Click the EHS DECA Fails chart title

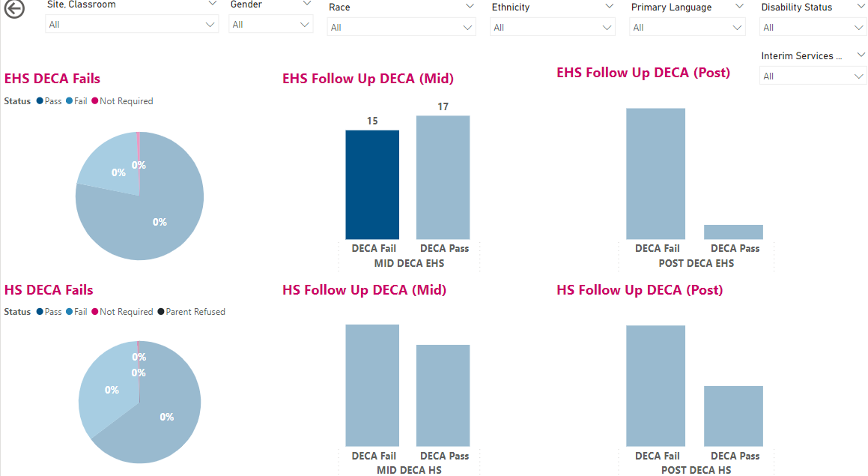[52, 79]
